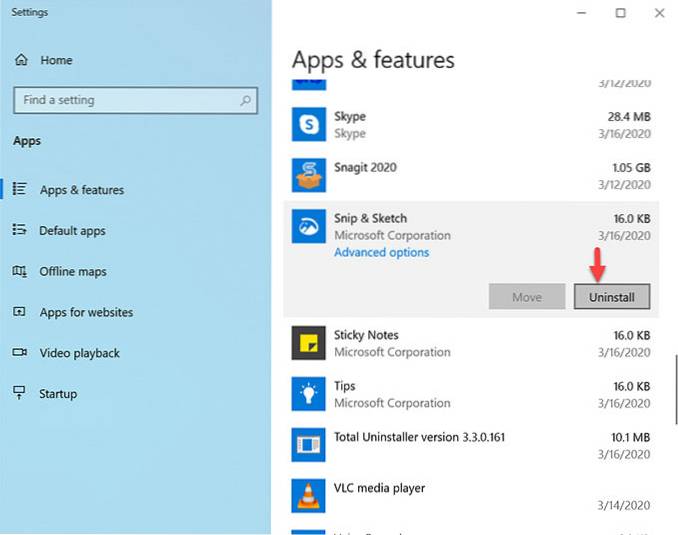Click the Snip & Sketch app icon
This screenshot has width=678, height=535.
[x=307, y=227]
